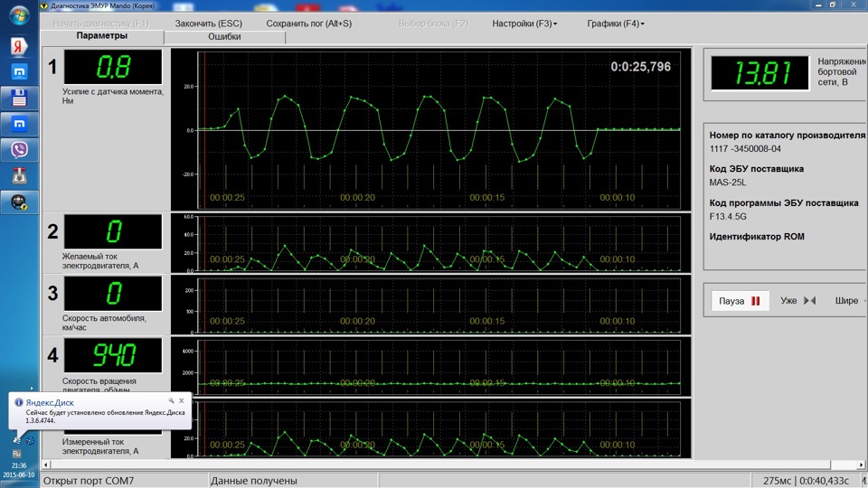Open the Viber taskbar icon
Screen dimensions: 868x488
[18, 149]
